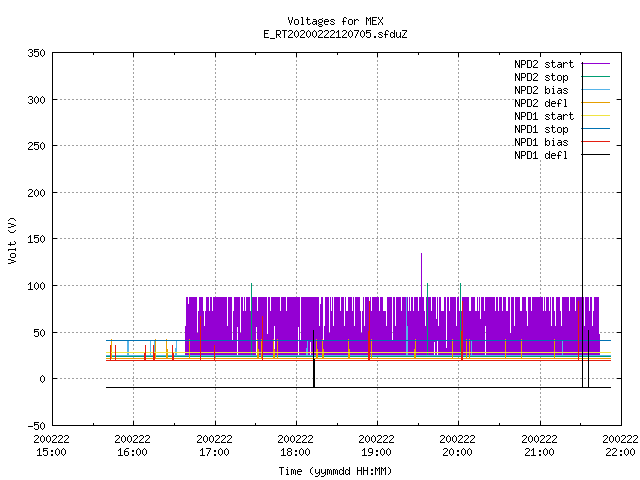This screenshot has height=480, width=640.
Task: Click the 18:00 x-axis tick label
Action: pyautogui.click(x=295, y=452)
